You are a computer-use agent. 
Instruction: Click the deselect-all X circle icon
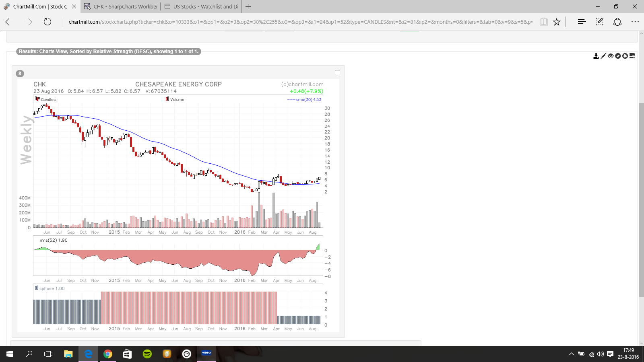click(x=625, y=56)
